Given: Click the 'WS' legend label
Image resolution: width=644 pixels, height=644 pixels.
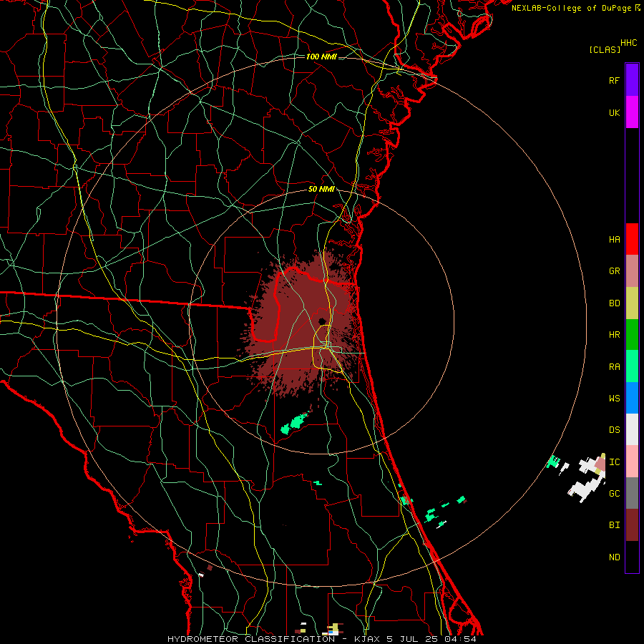Looking at the screenshot, I should tap(614, 398).
